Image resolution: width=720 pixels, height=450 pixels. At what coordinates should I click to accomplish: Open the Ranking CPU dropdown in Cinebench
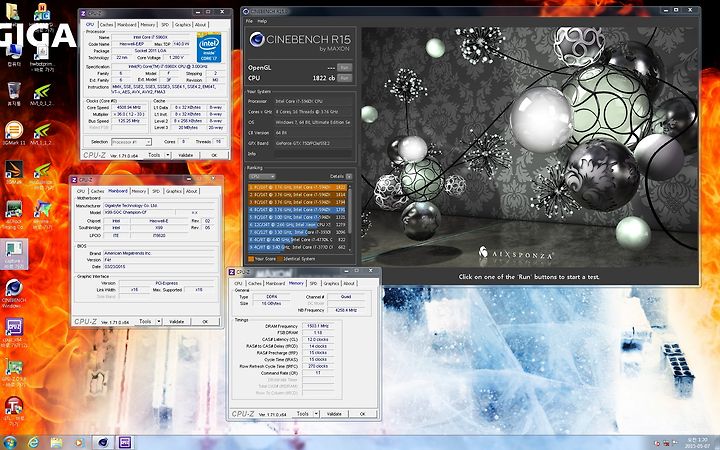[262, 176]
